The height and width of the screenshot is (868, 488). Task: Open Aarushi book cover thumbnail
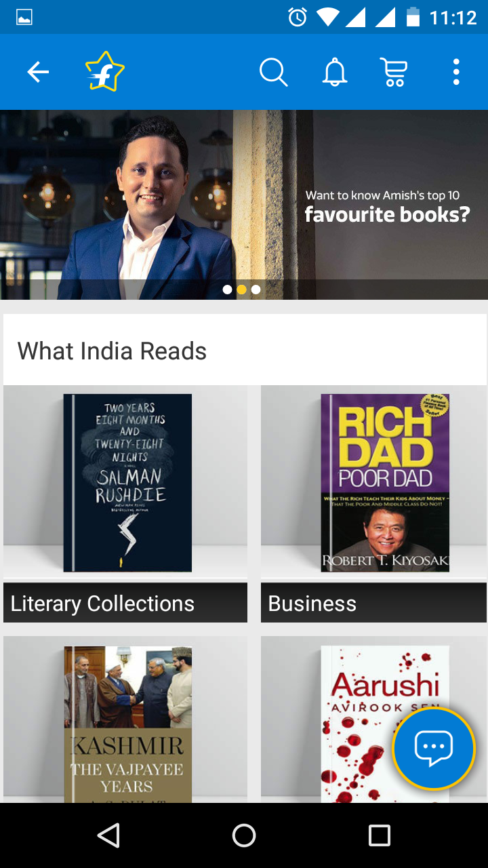(385, 724)
